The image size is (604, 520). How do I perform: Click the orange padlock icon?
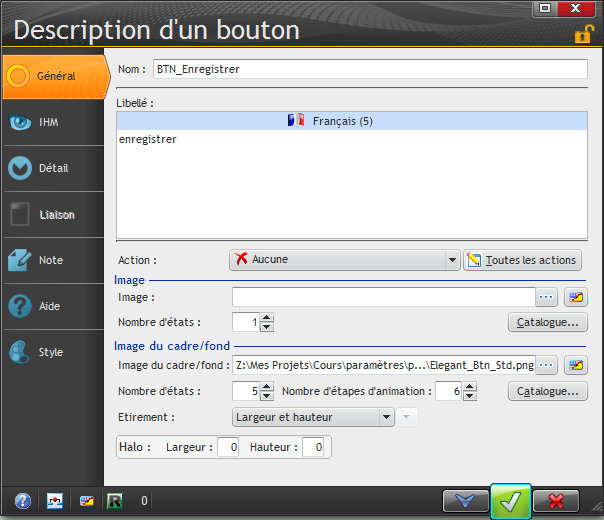[x=584, y=34]
